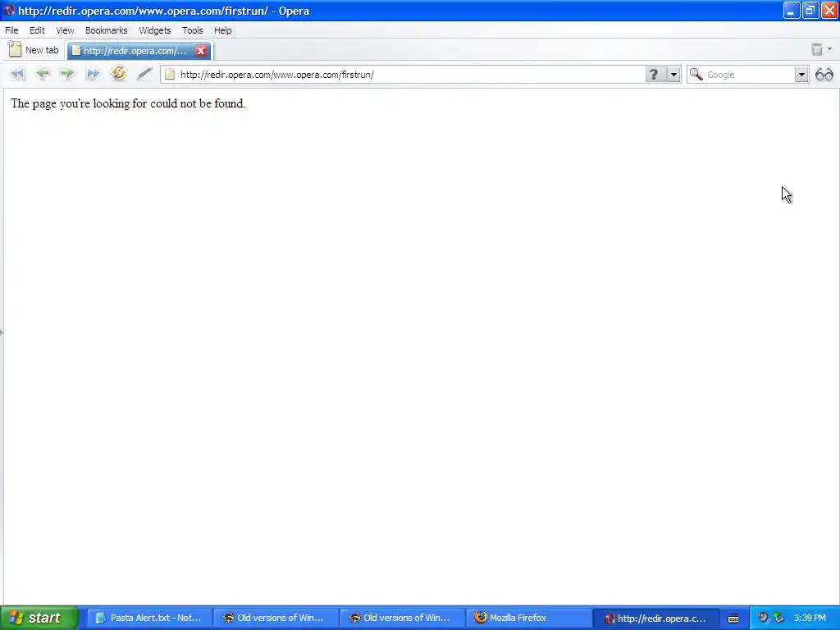Open a New tab
Image resolution: width=840 pixels, height=630 pixels.
tap(33, 50)
